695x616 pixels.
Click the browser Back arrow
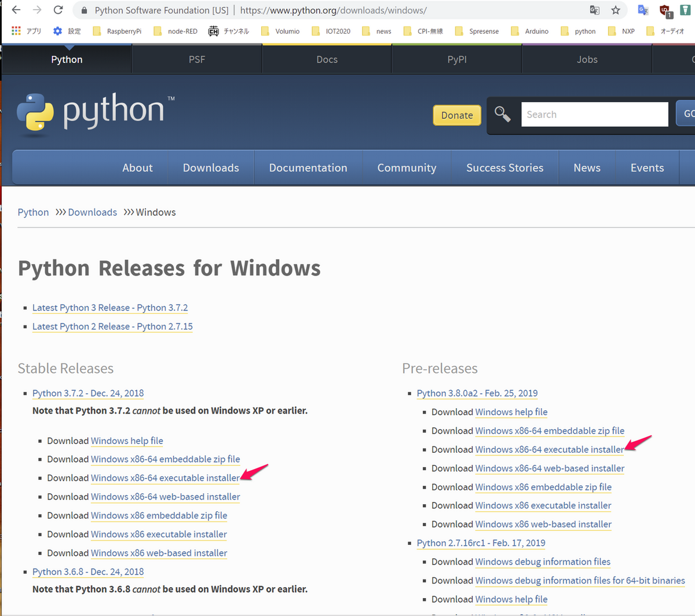[x=16, y=10]
